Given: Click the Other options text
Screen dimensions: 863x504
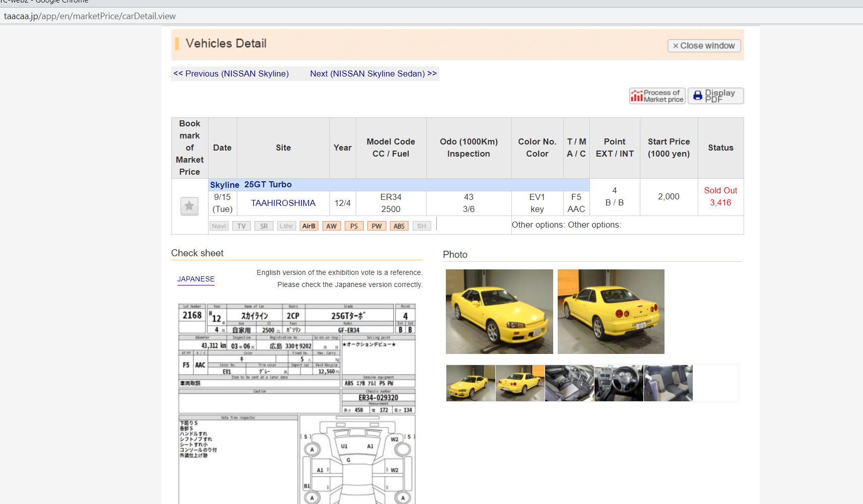Looking at the screenshot, I should [x=566, y=225].
